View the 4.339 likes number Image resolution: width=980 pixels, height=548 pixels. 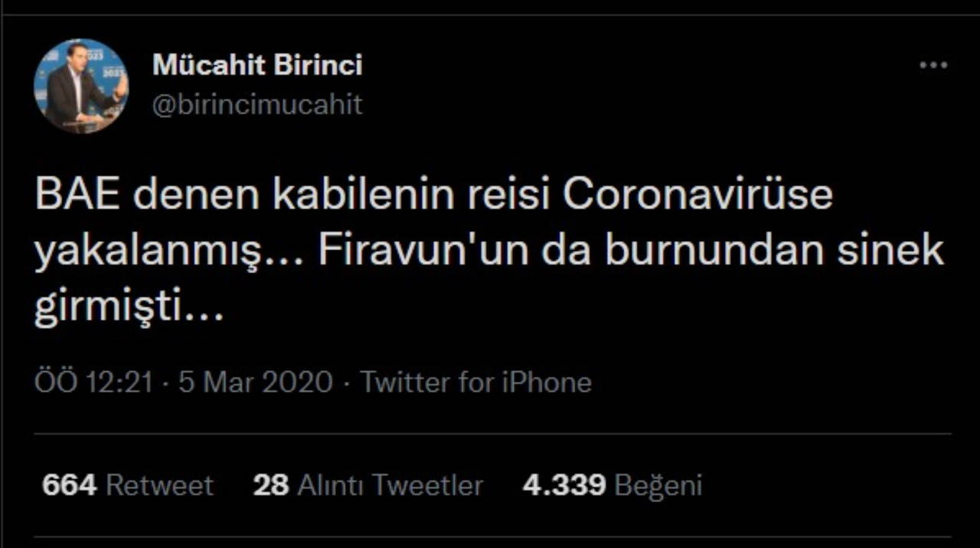coord(563,485)
